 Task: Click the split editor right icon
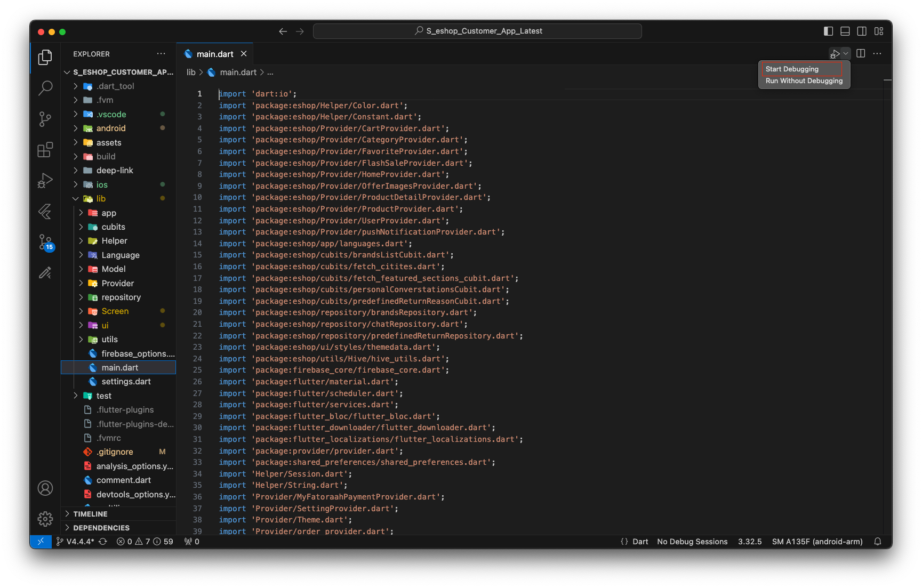click(x=861, y=53)
